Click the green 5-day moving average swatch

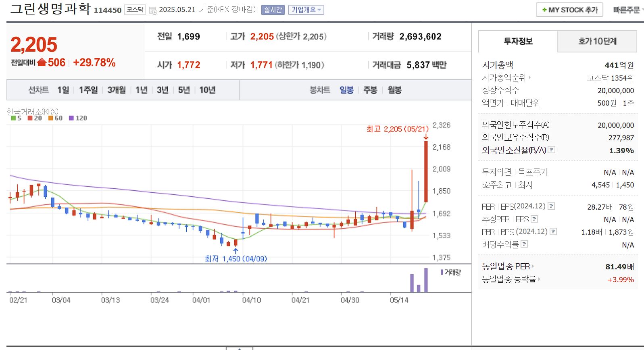point(13,118)
